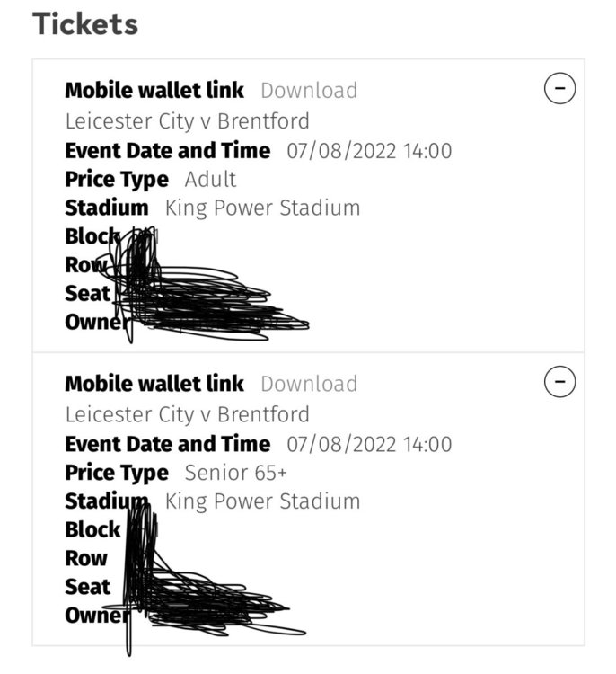Image resolution: width=616 pixels, height=674 pixels.
Task: Collapse the Senior 65+ ticket minus icon
Action: click(559, 382)
